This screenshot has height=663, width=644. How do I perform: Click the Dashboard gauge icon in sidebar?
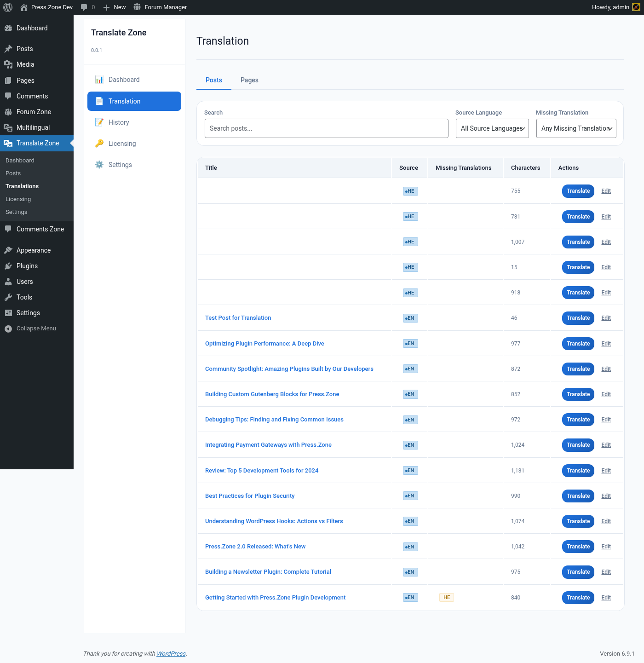pyautogui.click(x=8, y=28)
